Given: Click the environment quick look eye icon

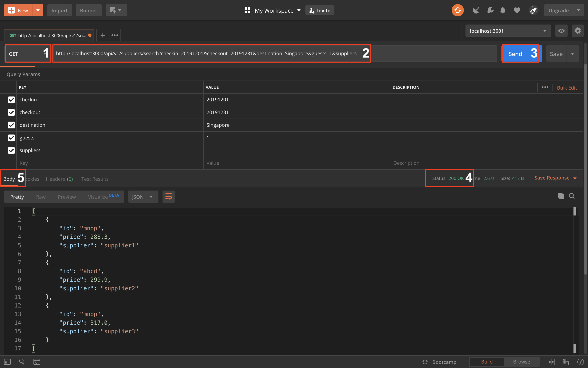Looking at the screenshot, I should [x=561, y=31].
